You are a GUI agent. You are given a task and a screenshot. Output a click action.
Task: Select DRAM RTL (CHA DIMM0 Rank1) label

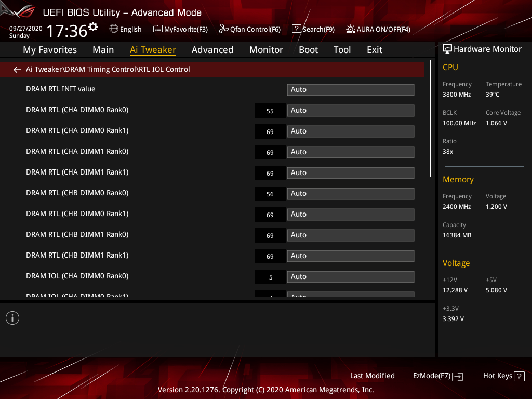coord(77,130)
